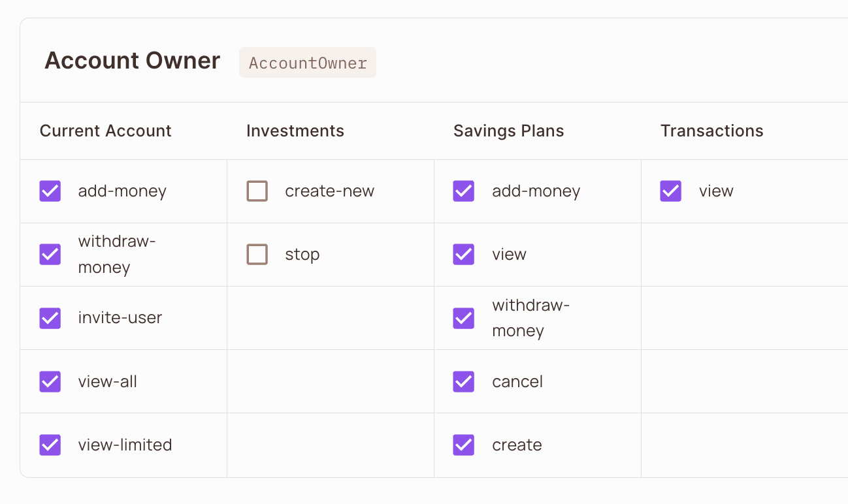Screen dimensions: 848x504
Task: Select the Transactions column header
Action: point(712,131)
